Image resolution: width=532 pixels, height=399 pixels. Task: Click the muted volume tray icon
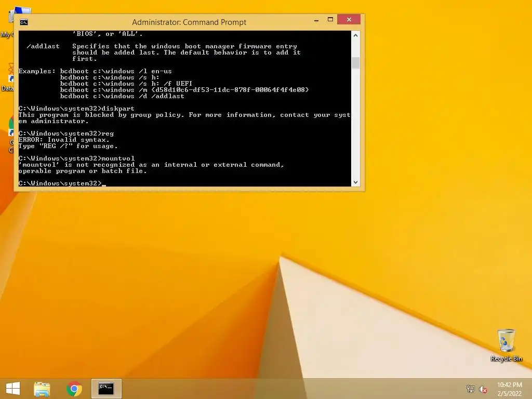tap(483, 389)
